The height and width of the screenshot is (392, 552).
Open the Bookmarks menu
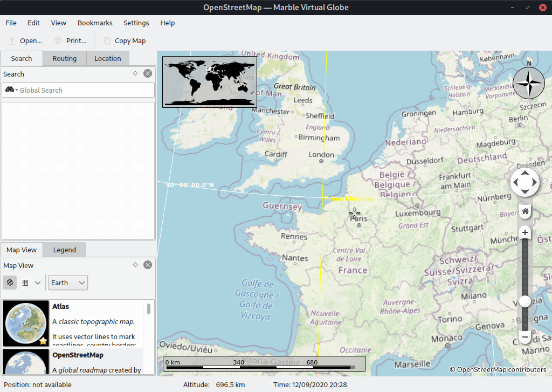pyautogui.click(x=95, y=23)
